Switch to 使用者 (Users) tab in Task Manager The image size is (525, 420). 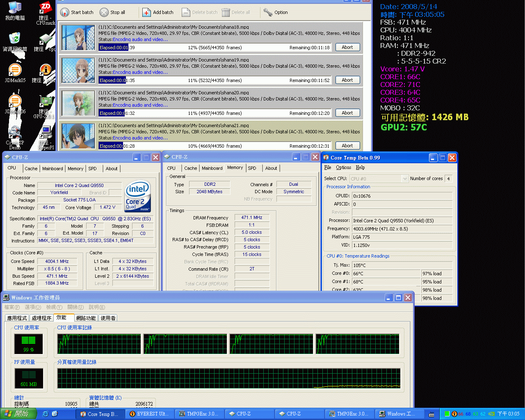click(108, 318)
